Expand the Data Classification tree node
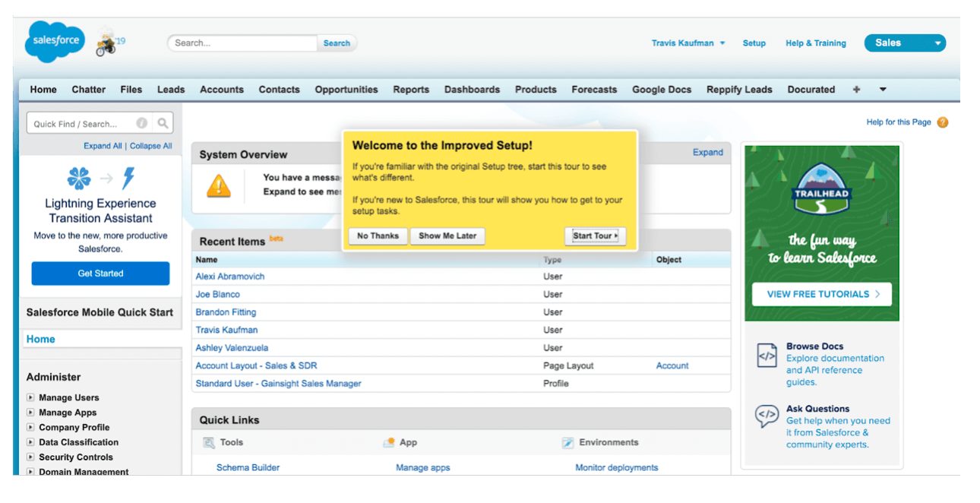This screenshot has width=980, height=503. click(x=30, y=442)
